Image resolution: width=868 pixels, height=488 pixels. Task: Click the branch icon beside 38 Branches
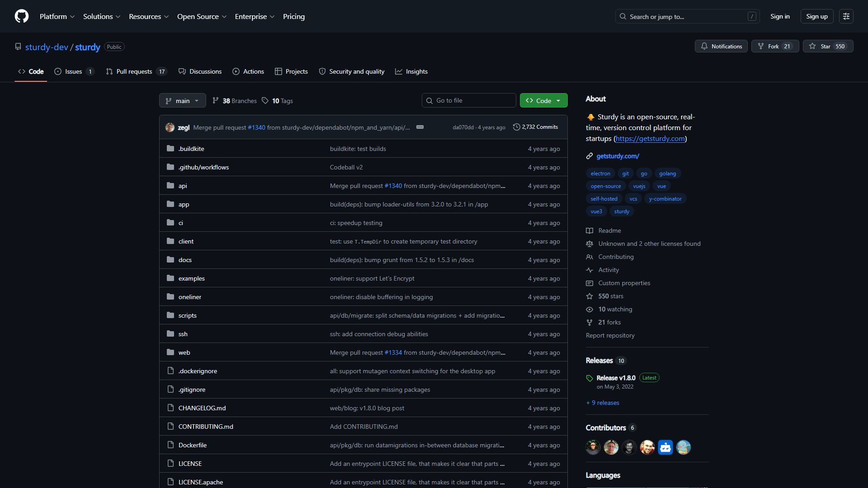pyautogui.click(x=216, y=100)
